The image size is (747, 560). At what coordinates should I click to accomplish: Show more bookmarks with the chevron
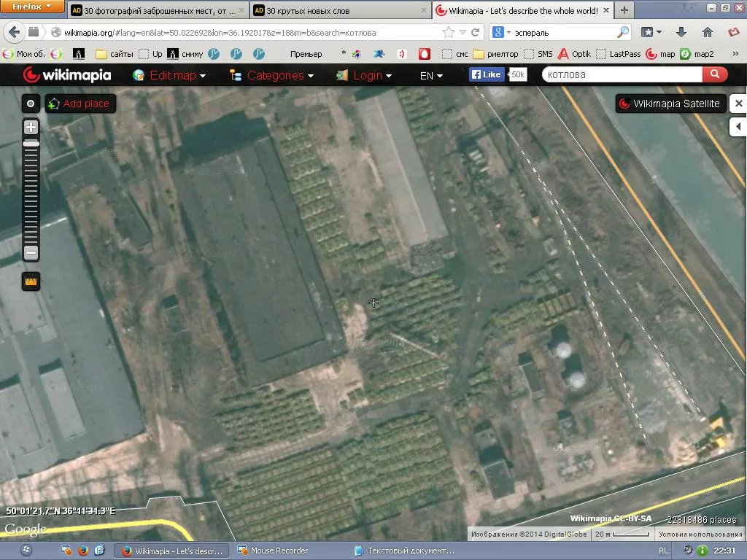[x=735, y=54]
